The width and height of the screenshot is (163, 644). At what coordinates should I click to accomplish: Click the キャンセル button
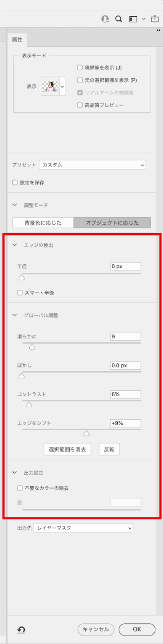[96, 629]
